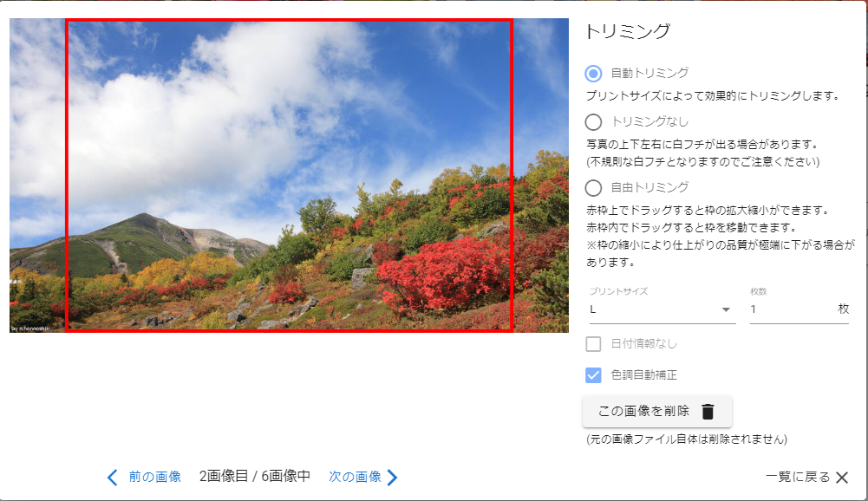Click the 枚数 quantity input field
Screen dimensions: 868x501
(x=789, y=309)
